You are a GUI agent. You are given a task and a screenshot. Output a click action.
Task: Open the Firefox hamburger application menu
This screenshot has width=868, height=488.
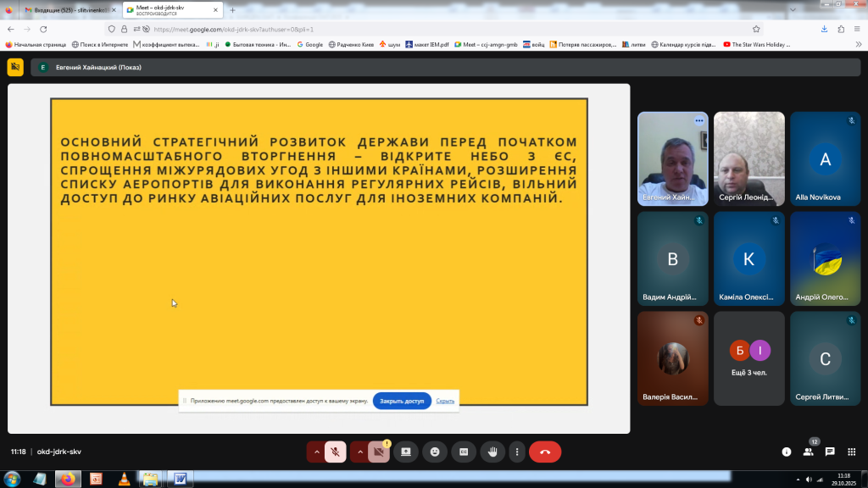point(858,29)
